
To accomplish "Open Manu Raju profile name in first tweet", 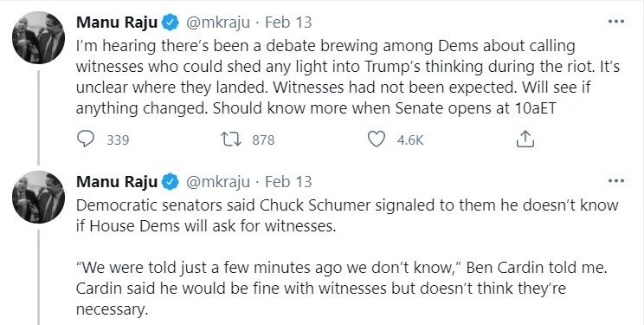I will pos(117,23).
